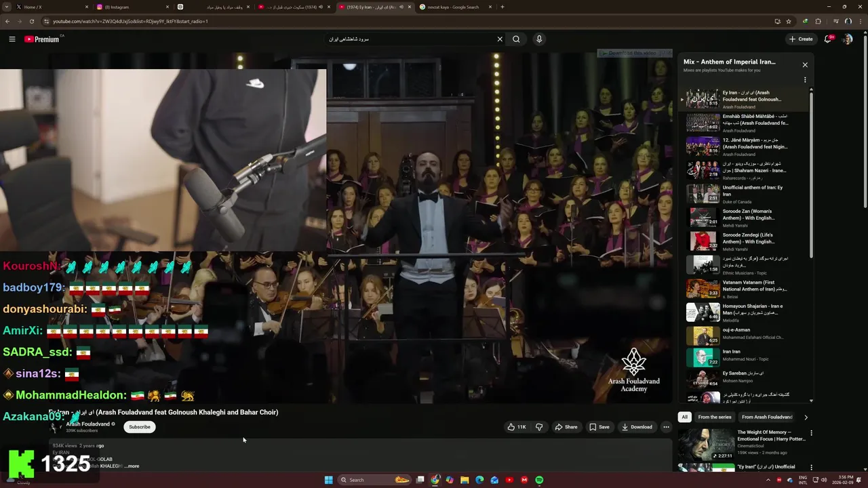This screenshot has height=488, width=868.
Task: Open the YouTube hamburger guide menu
Action: point(12,39)
